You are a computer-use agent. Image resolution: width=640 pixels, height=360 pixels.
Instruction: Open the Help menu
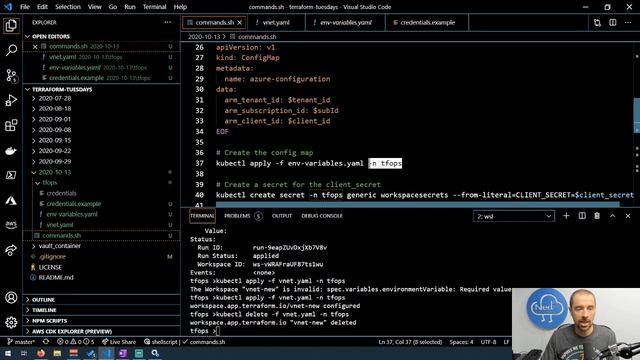[180, 7]
